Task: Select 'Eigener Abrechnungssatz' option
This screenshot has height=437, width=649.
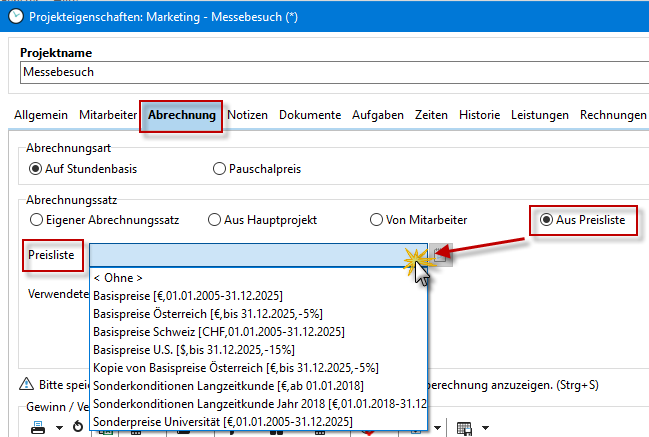Action: [37, 219]
